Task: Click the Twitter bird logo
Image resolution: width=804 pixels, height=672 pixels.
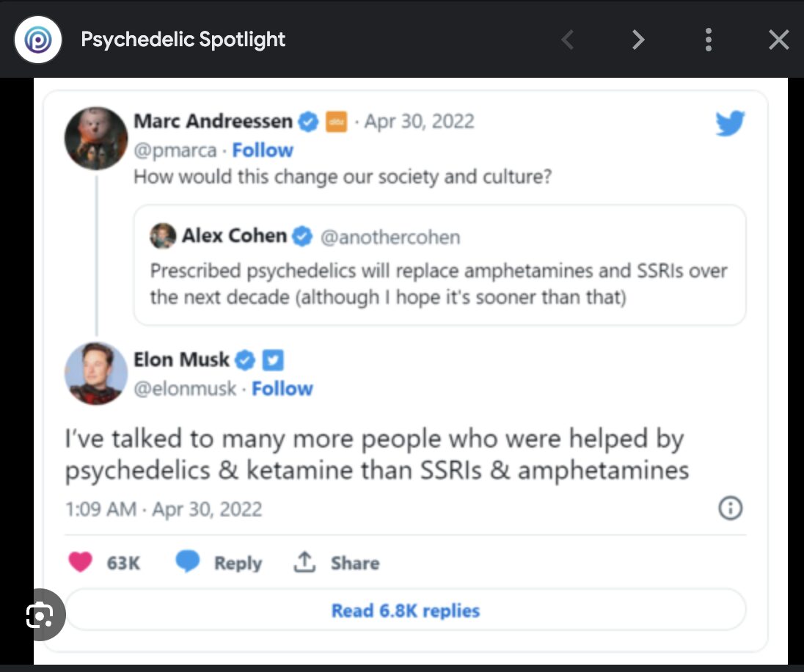Action: (730, 123)
